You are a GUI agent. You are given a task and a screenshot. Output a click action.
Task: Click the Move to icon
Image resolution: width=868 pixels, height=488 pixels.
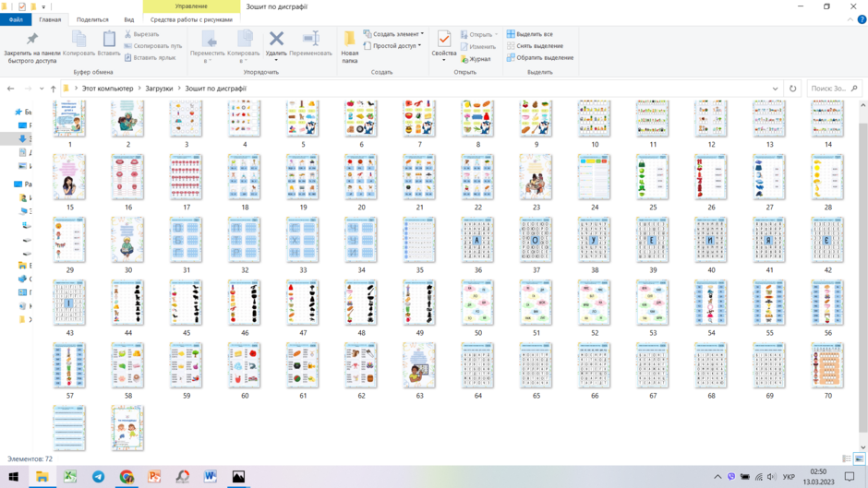click(209, 39)
